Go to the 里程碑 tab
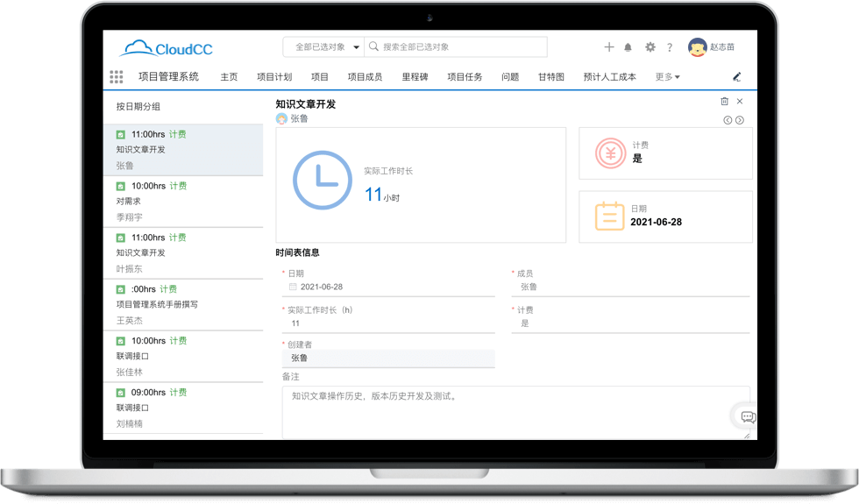This screenshot has width=859, height=504. [x=415, y=77]
